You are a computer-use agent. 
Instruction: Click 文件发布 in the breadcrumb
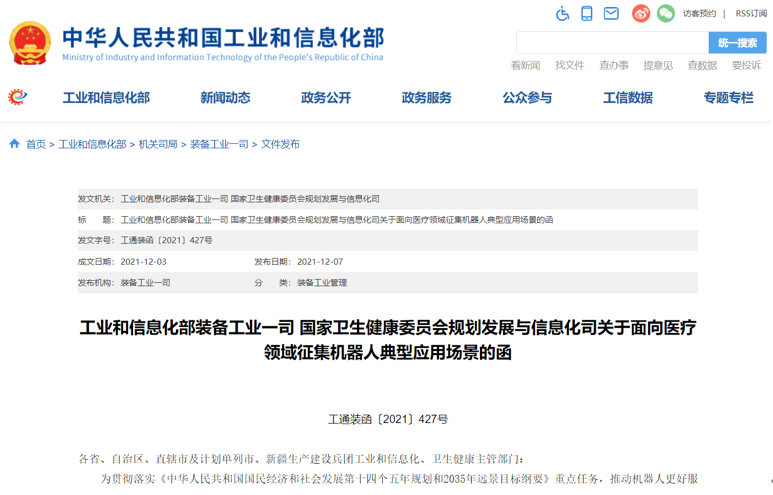[280, 144]
